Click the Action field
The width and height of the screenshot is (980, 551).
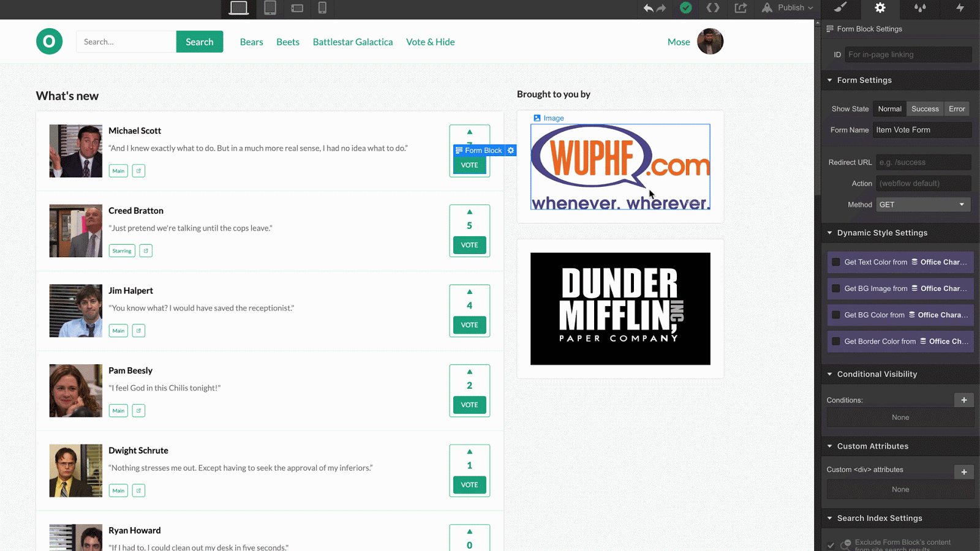click(924, 183)
